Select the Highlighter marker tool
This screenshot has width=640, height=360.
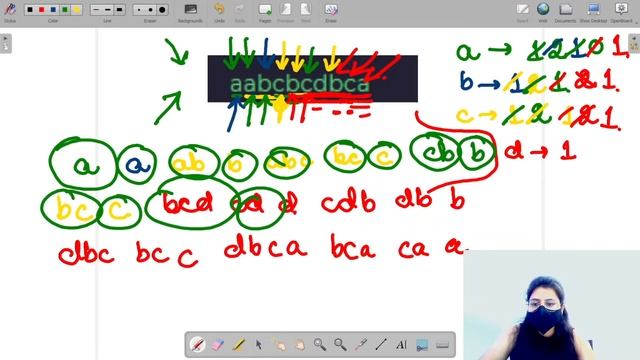238,345
